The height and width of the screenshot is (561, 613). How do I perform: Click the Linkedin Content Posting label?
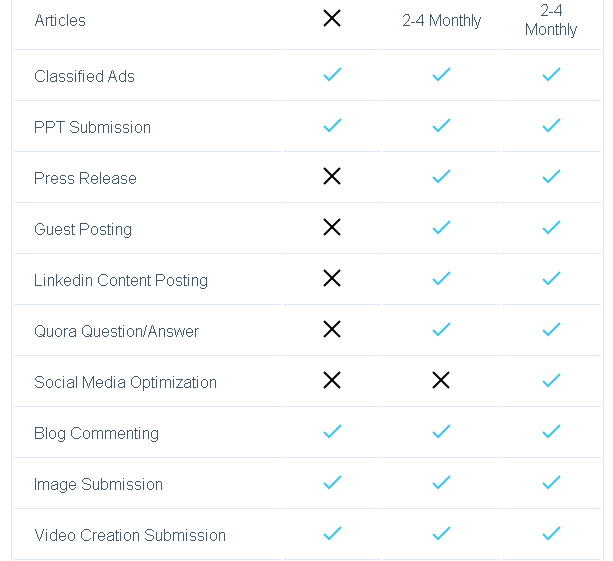[121, 280]
